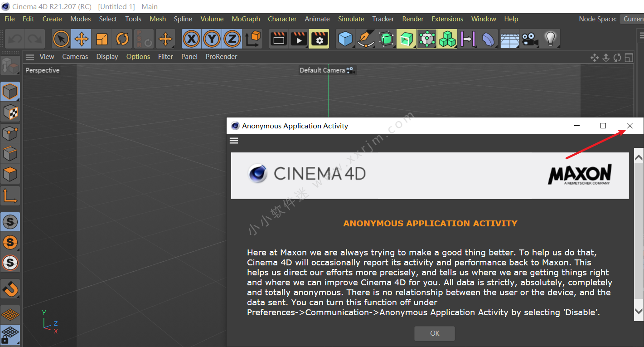Open the Subdivision Surface generator icon
Viewport: 644px width, 347px height.
386,39
